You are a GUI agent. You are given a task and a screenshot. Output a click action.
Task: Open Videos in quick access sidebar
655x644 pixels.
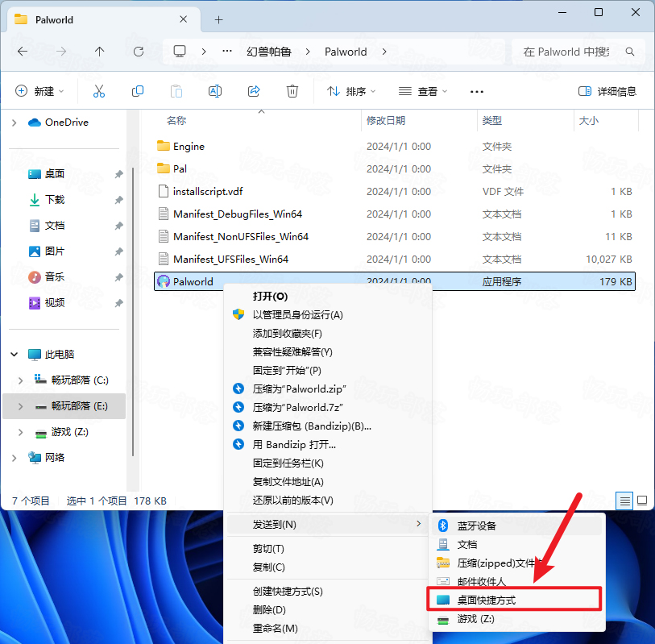tap(54, 302)
